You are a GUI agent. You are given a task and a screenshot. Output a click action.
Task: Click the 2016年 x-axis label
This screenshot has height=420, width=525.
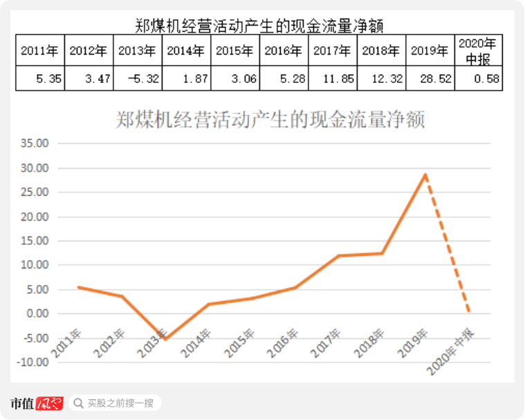282,343
